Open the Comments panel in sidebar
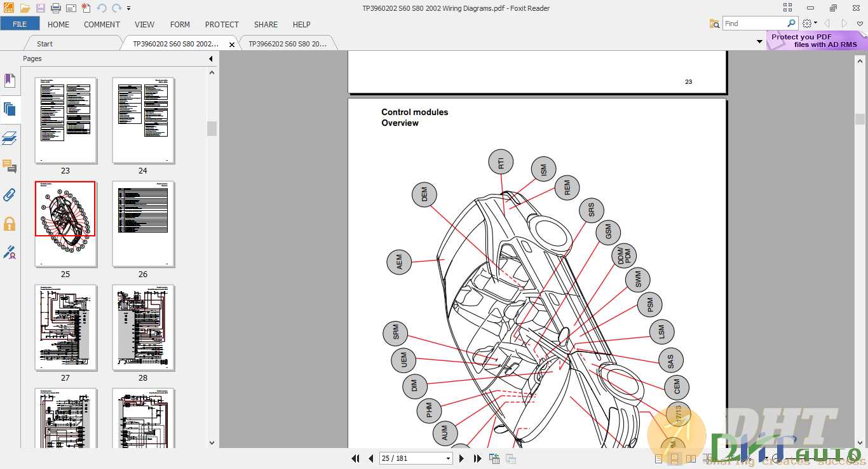868x469 pixels. tap(10, 167)
